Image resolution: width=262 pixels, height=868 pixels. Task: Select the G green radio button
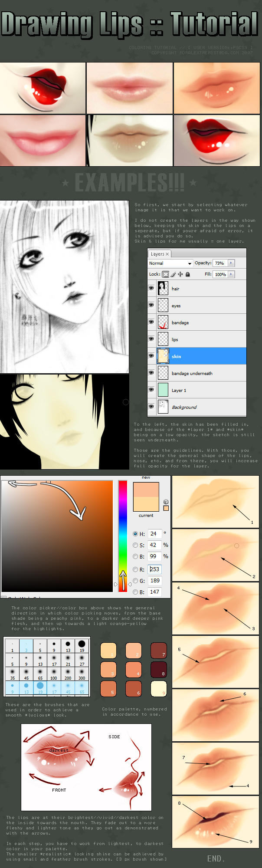pyautogui.click(x=135, y=581)
